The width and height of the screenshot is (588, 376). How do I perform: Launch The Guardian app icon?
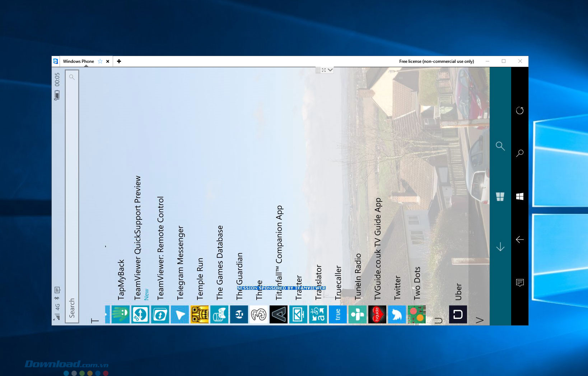pyautogui.click(x=239, y=315)
